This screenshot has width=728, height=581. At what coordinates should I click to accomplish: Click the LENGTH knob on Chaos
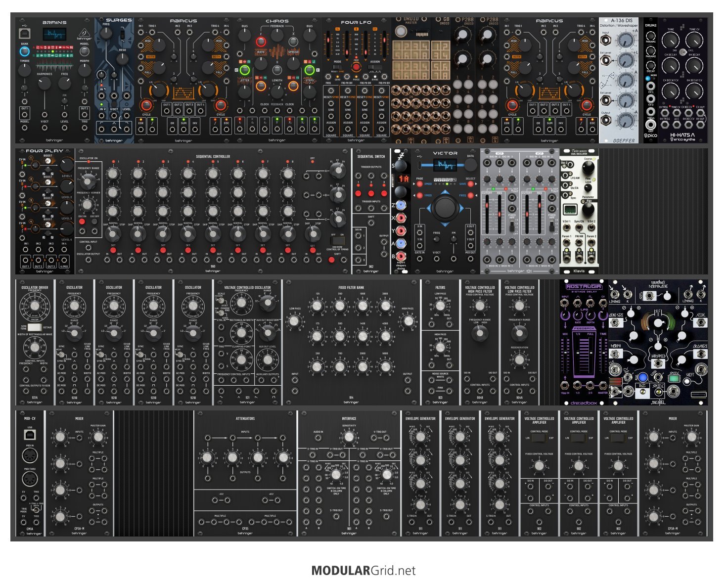277,91
